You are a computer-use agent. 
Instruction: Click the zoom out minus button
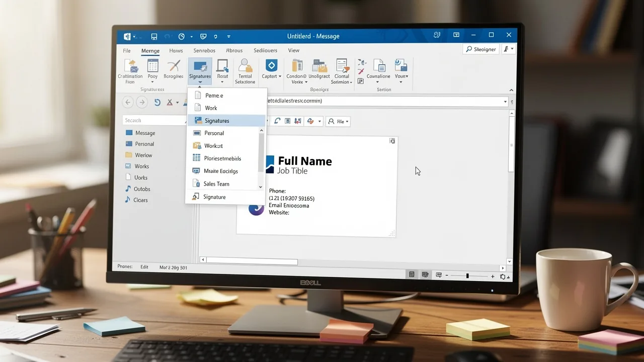[446, 277]
